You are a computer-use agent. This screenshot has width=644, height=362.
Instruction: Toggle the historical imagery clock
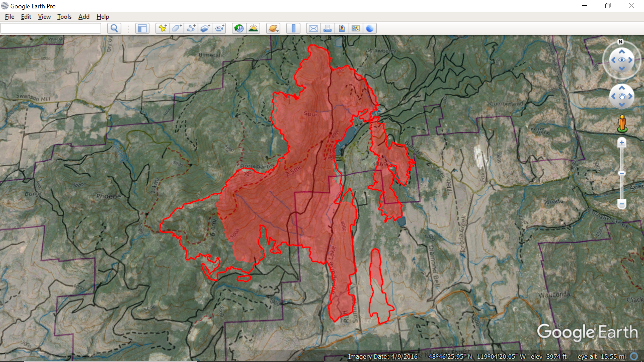coord(239,28)
